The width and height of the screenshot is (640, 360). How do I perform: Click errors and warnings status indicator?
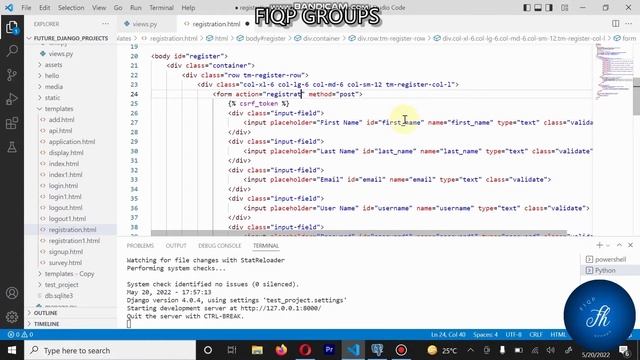[20, 334]
